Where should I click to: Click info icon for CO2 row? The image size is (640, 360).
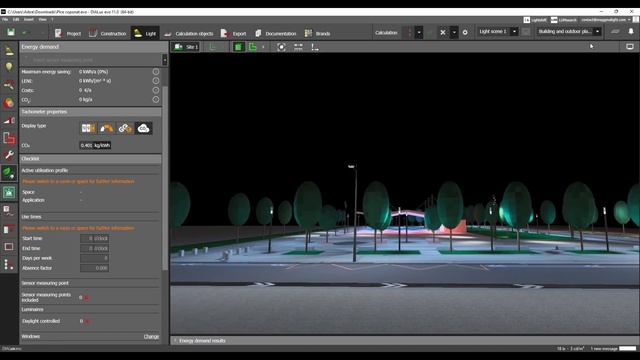pos(156,100)
